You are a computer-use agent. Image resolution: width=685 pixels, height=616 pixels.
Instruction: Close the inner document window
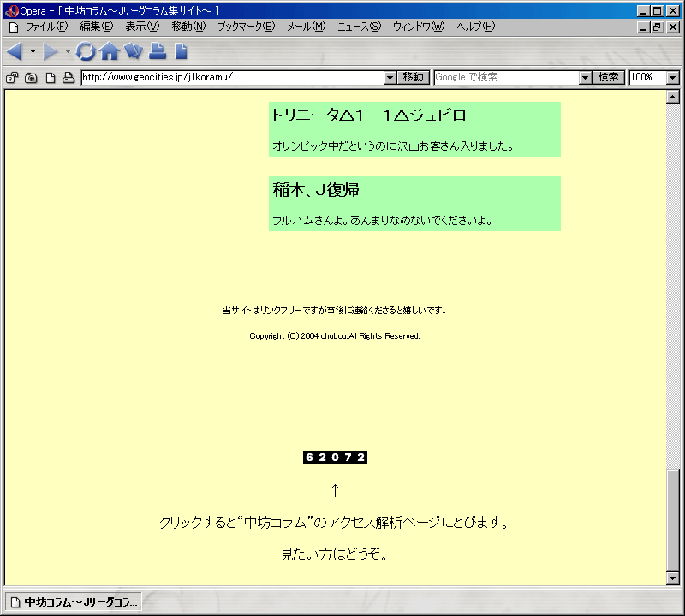click(x=673, y=27)
